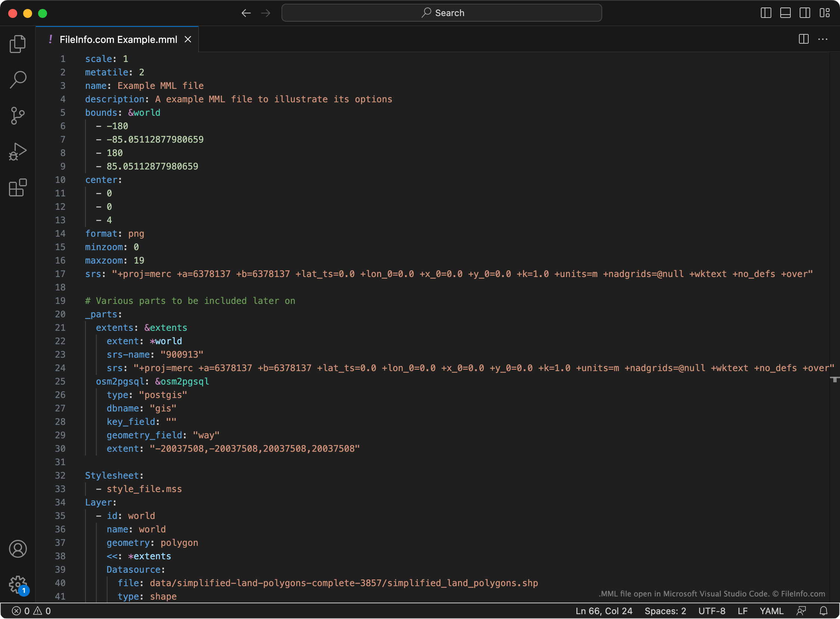
Task: Toggle the bottom panel layout
Action: click(785, 13)
